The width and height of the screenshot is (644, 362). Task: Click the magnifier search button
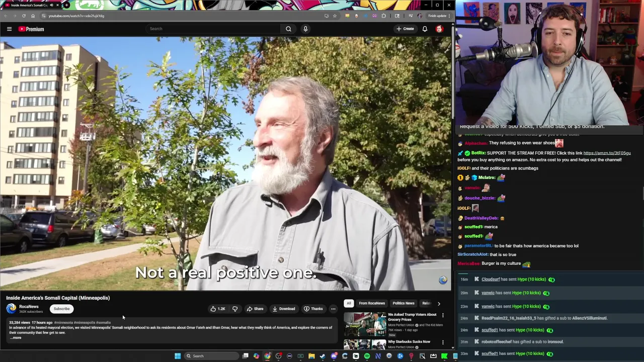[288, 29]
